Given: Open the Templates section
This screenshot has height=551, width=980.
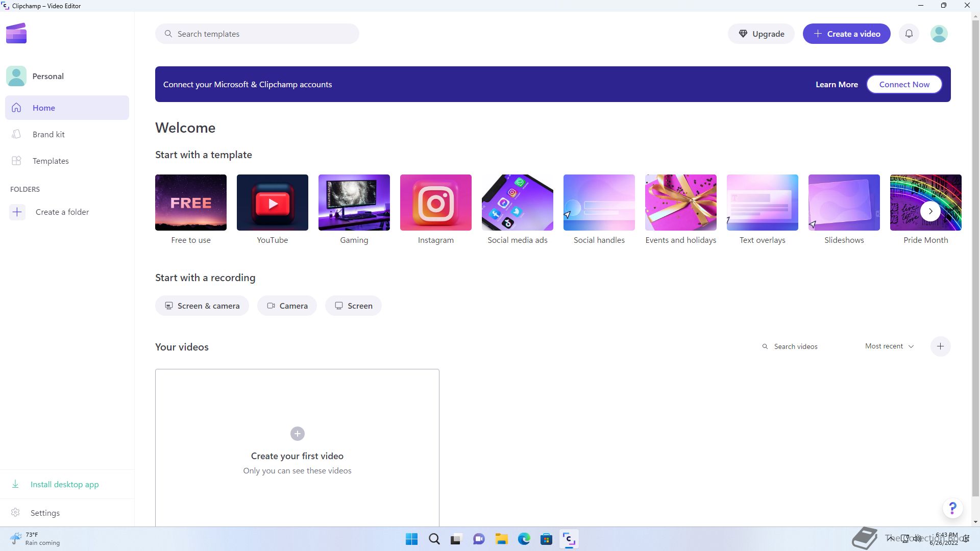Looking at the screenshot, I should tap(67, 161).
